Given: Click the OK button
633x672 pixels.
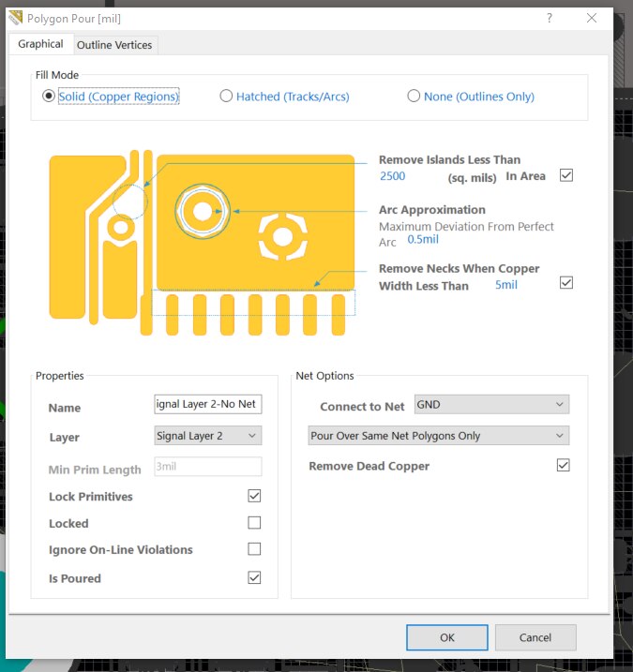Looking at the screenshot, I should point(447,637).
